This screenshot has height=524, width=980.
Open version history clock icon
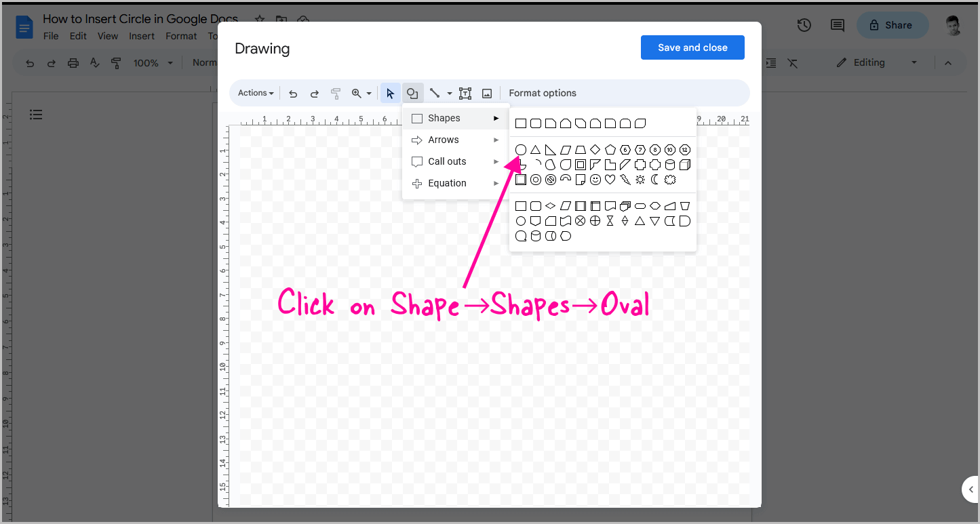pos(804,25)
